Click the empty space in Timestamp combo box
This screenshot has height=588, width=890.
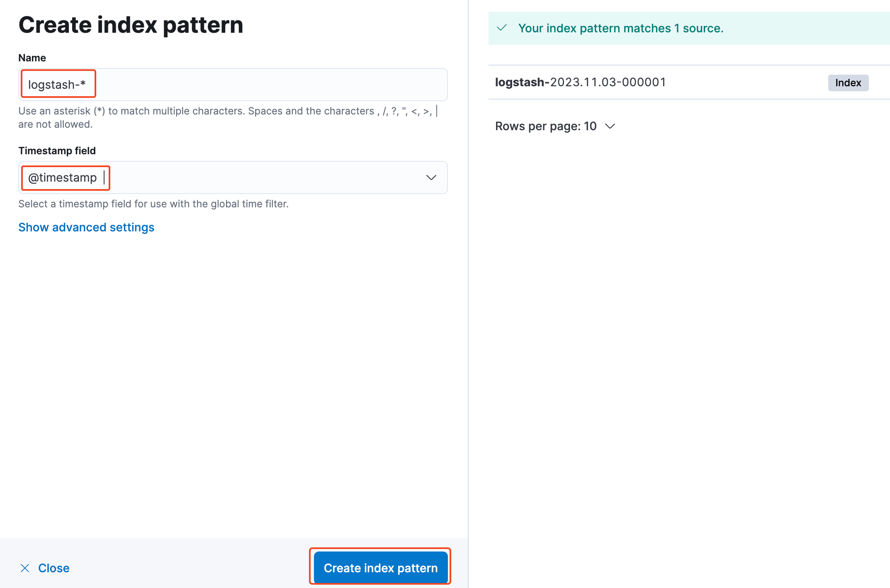point(265,177)
